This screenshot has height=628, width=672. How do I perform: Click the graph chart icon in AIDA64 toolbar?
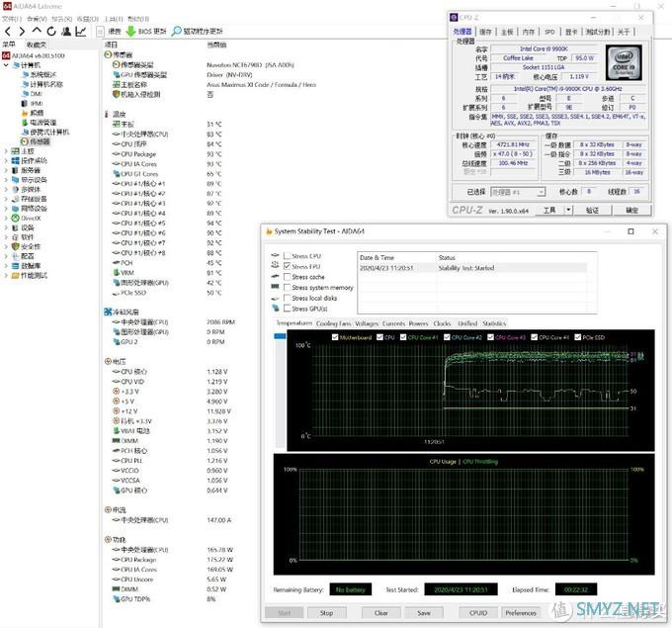coord(81,32)
